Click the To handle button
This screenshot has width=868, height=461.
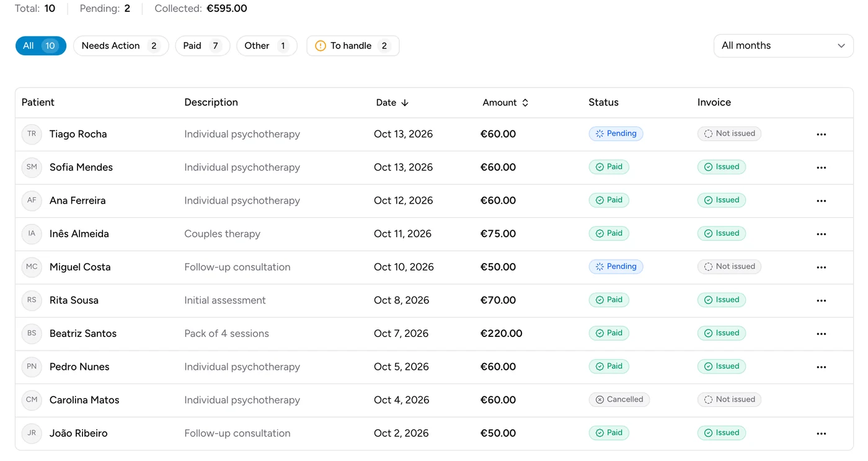353,45
